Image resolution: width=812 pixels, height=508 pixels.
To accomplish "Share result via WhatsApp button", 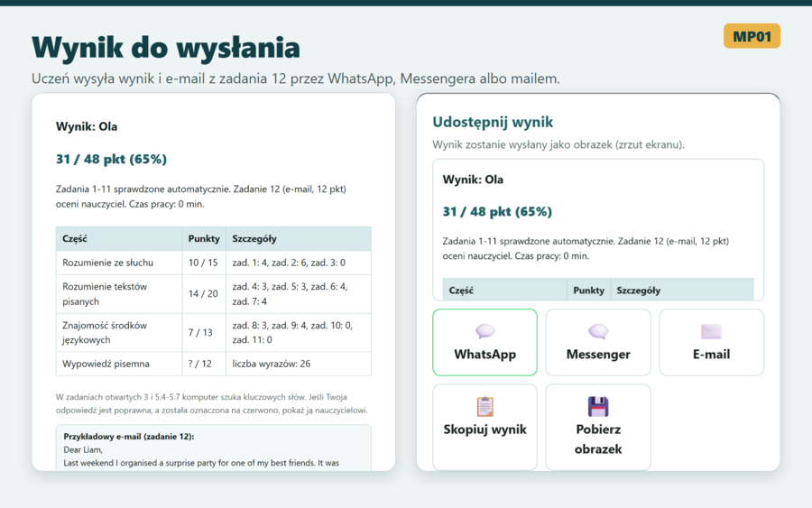I will [484, 342].
